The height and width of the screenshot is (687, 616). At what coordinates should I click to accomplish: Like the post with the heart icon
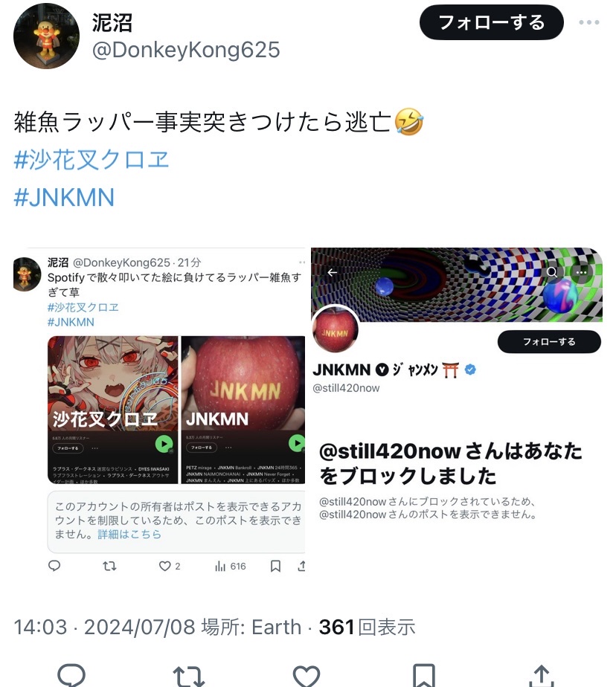pyautogui.click(x=306, y=675)
